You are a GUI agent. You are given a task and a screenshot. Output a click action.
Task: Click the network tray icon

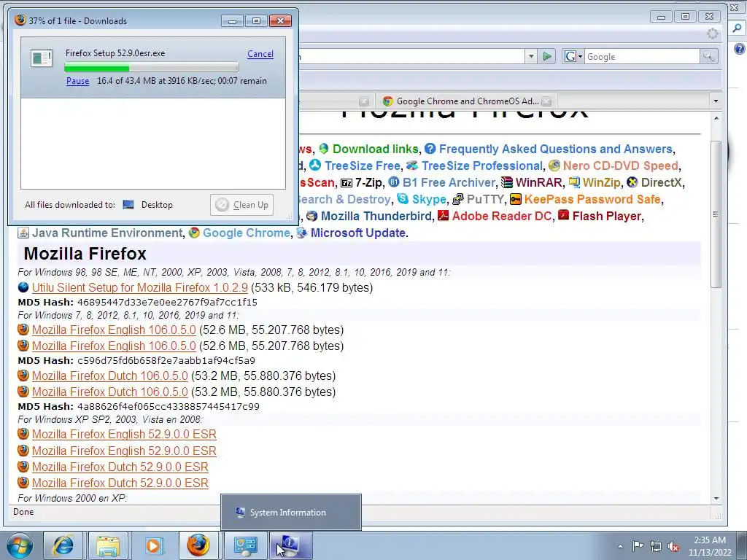656,546
